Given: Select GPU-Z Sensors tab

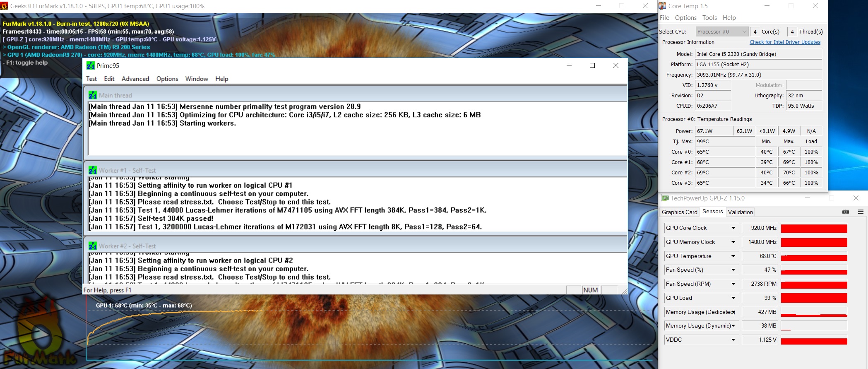Looking at the screenshot, I should pos(712,212).
